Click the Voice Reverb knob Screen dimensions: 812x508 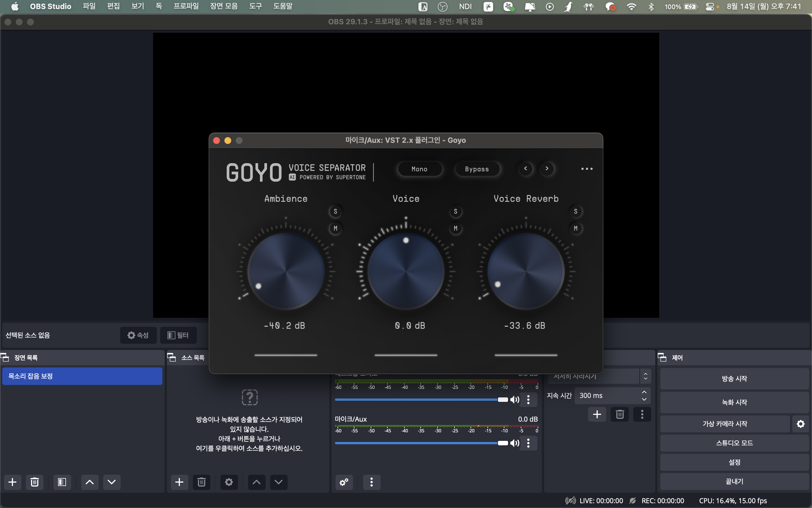(x=526, y=271)
